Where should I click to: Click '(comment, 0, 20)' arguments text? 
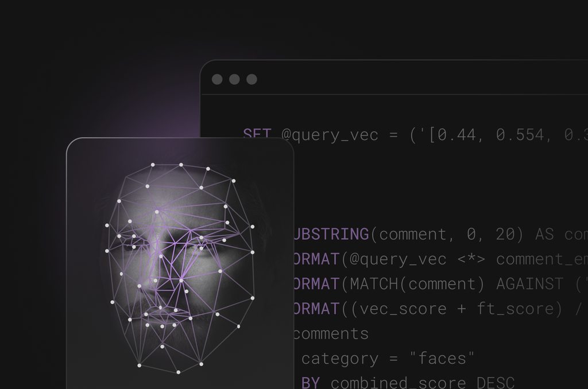click(447, 235)
